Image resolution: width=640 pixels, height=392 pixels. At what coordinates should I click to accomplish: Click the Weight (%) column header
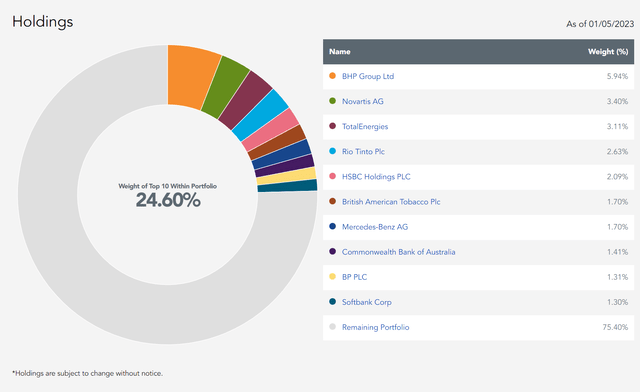pos(608,51)
